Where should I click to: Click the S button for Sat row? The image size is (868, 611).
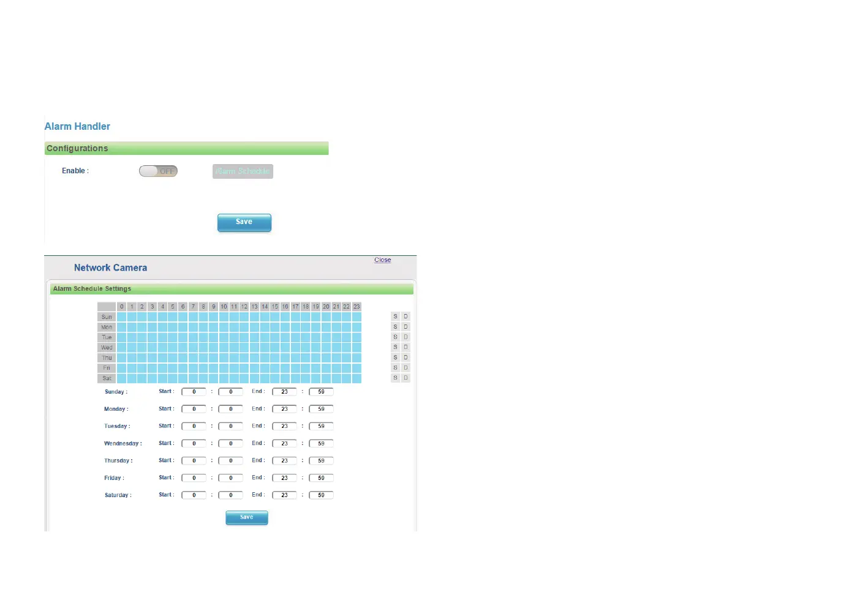(x=395, y=378)
